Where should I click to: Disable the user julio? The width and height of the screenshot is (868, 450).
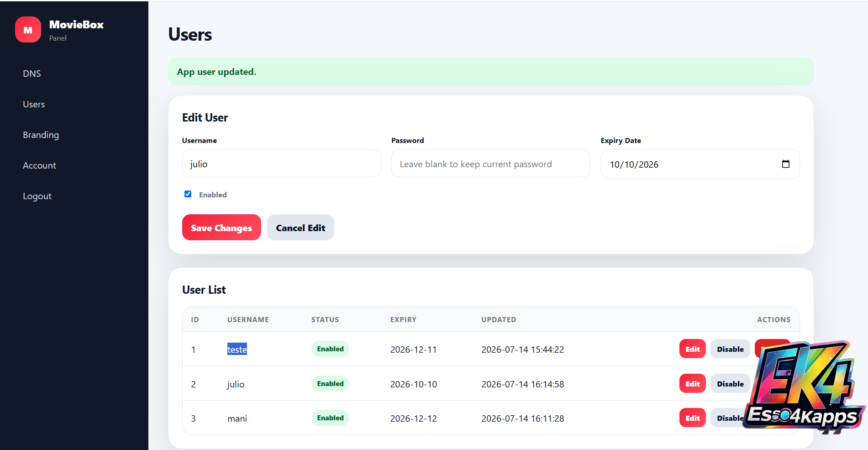(x=730, y=384)
